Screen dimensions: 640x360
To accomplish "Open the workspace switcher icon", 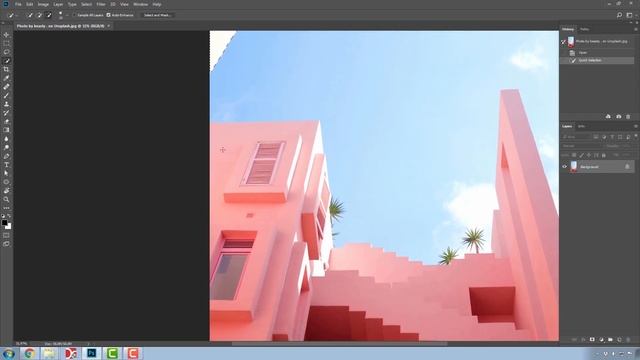I will tap(629, 15).
